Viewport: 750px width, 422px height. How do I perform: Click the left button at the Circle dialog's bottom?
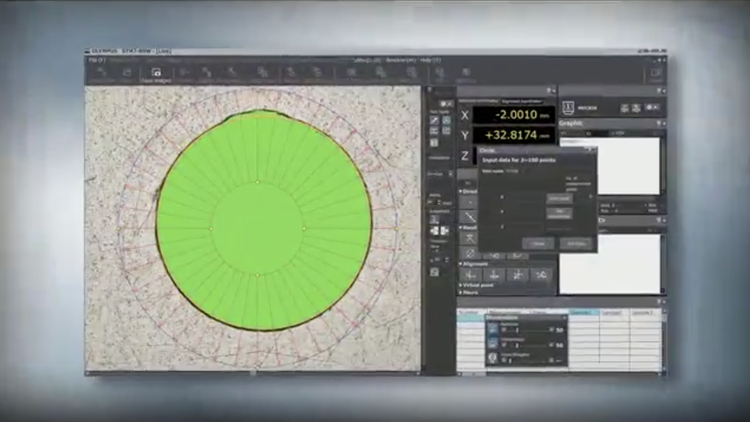point(538,243)
